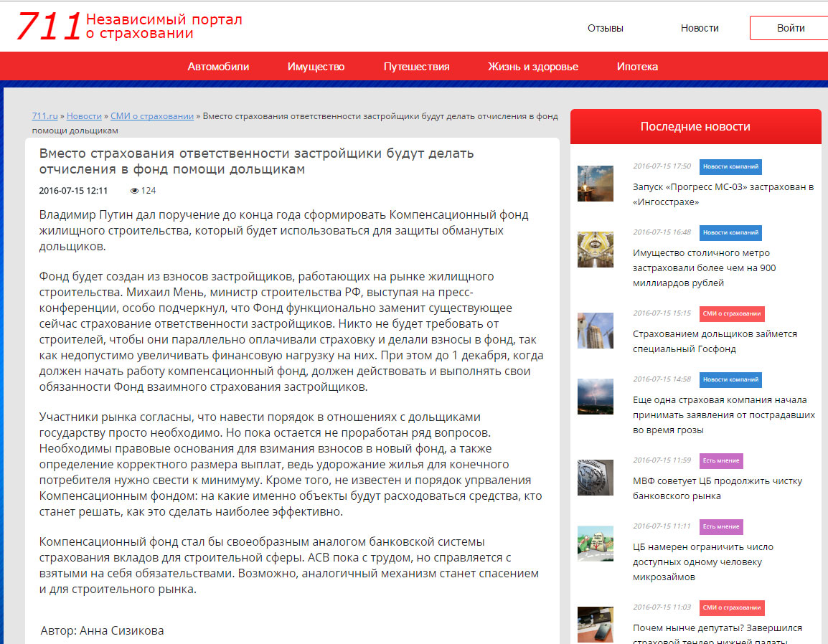Screen dimensions: 828x644
Task: Click the timestamp 2016-07-15 17:50
Action: (662, 166)
